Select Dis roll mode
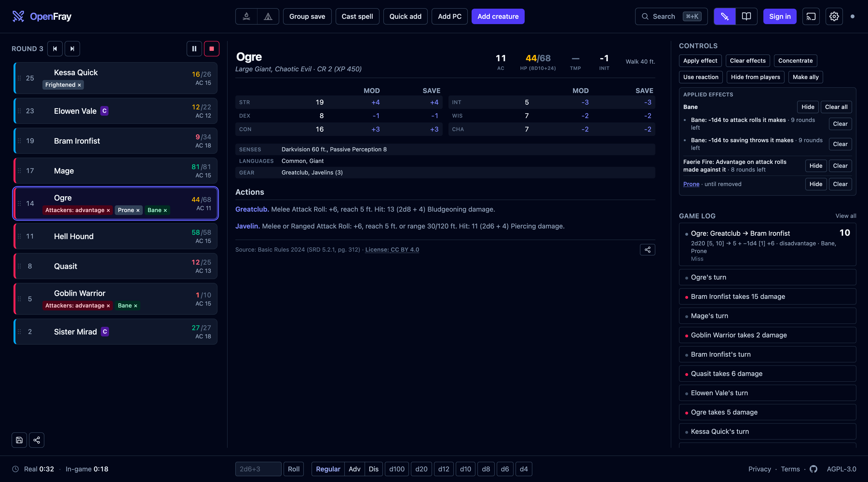Image resolution: width=868 pixels, height=482 pixels. tap(373, 469)
